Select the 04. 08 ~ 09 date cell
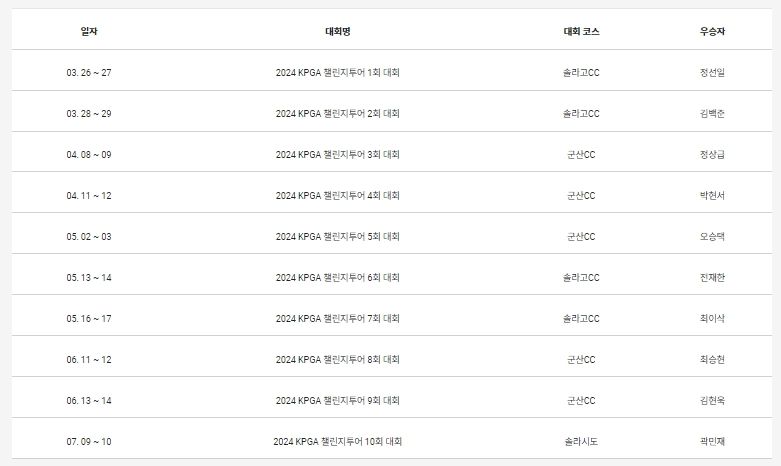Viewport: 781px width, 466px height. [x=89, y=154]
